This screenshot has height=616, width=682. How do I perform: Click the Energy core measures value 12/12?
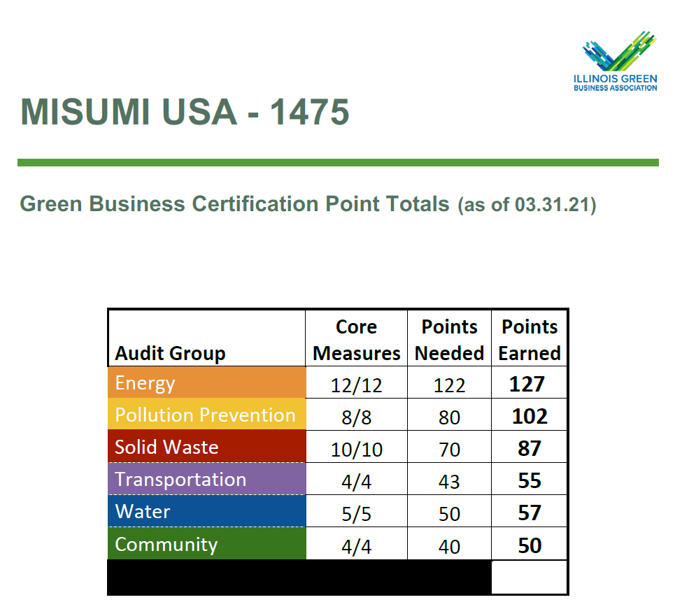point(356,385)
